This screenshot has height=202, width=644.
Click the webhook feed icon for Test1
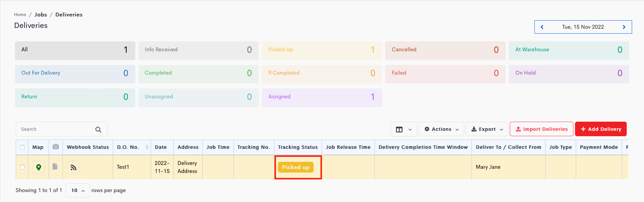tap(73, 167)
